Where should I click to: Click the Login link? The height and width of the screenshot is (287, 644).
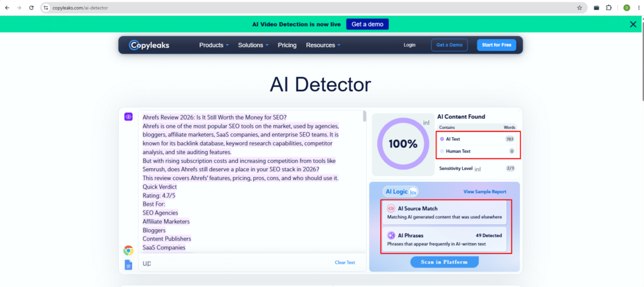[x=409, y=45]
